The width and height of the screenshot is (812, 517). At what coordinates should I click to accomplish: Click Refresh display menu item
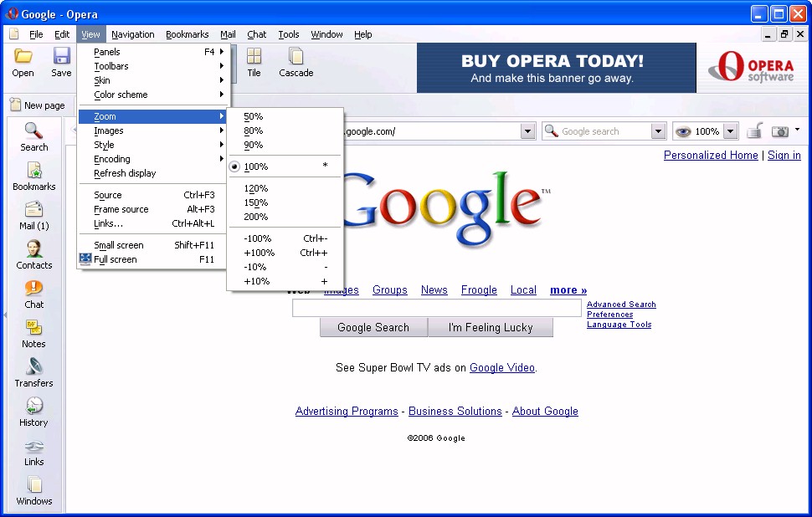(x=152, y=173)
